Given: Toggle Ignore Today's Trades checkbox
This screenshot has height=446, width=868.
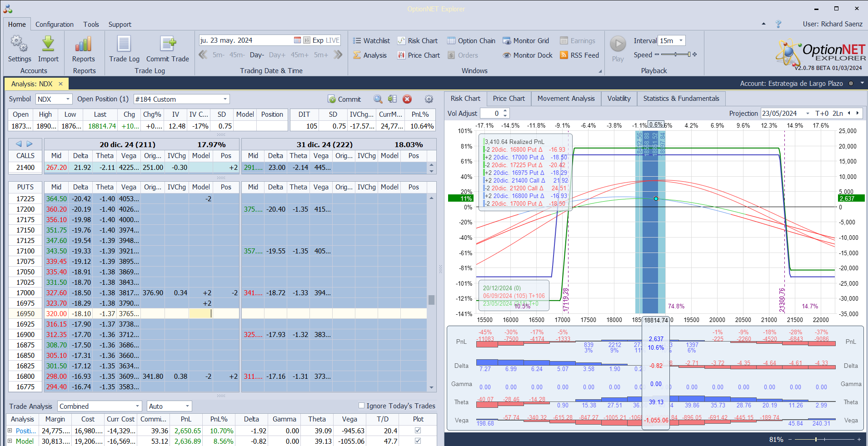Looking at the screenshot, I should [361, 406].
